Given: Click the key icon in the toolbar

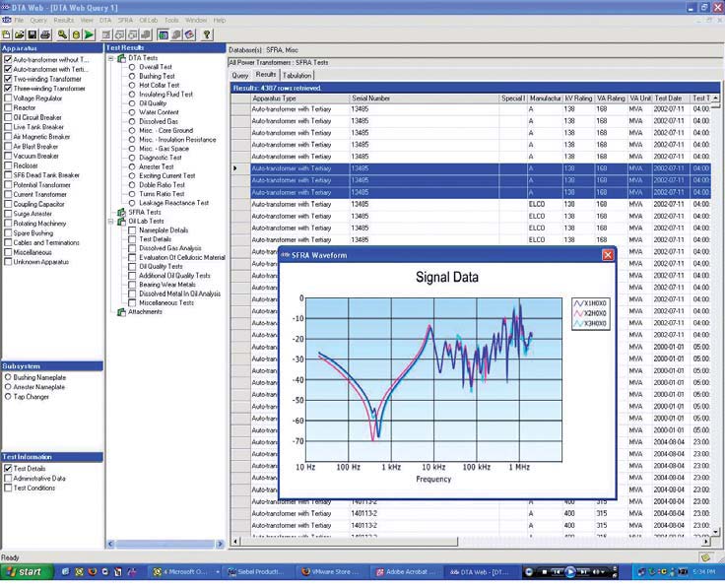Looking at the screenshot, I should pos(63,34).
